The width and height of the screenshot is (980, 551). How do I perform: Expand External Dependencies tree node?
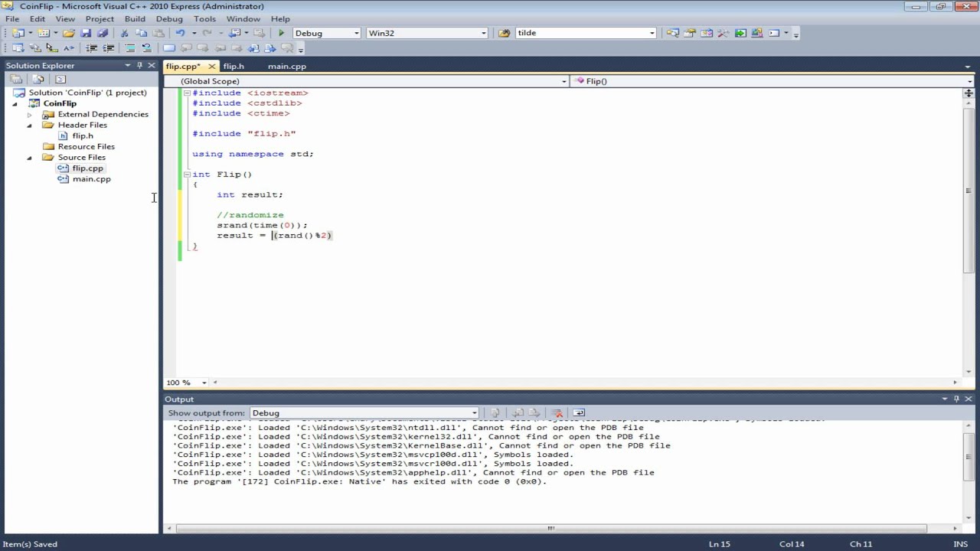coord(30,115)
